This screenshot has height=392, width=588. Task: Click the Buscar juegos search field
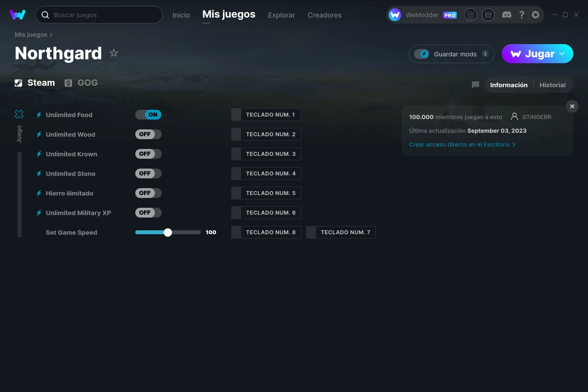click(x=98, y=15)
